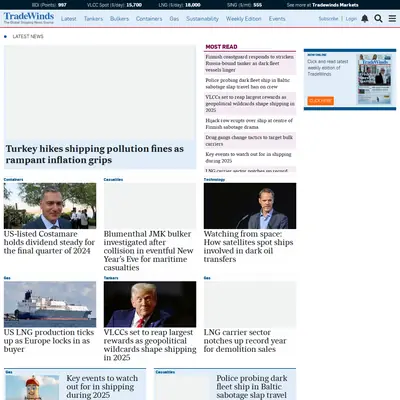Viewport: 400px width, 400px height.
Task: Click Tankers tag above VLCCs card
Action: pyautogui.click(x=111, y=278)
